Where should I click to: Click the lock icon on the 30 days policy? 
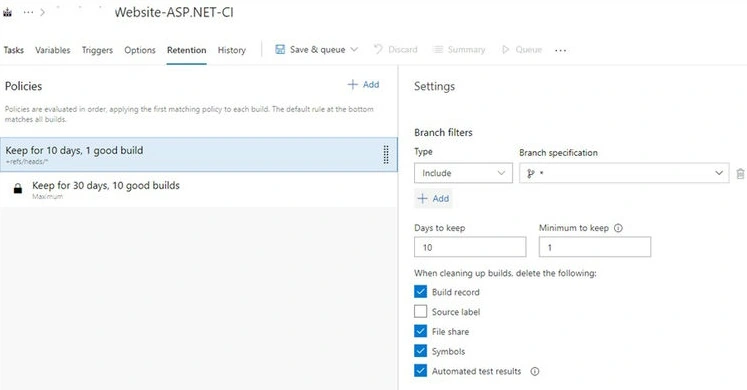coord(18,189)
